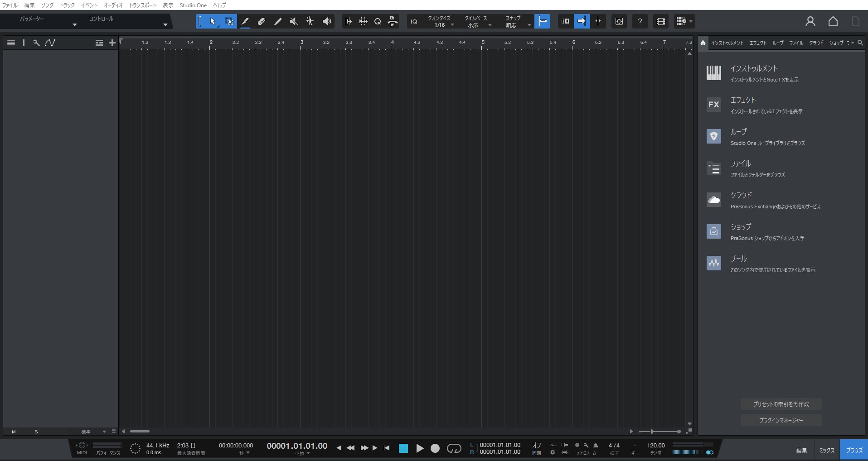Image resolution: width=868 pixels, height=461 pixels.
Task: Expand the タイムベース dropdown
Action: tap(476, 22)
